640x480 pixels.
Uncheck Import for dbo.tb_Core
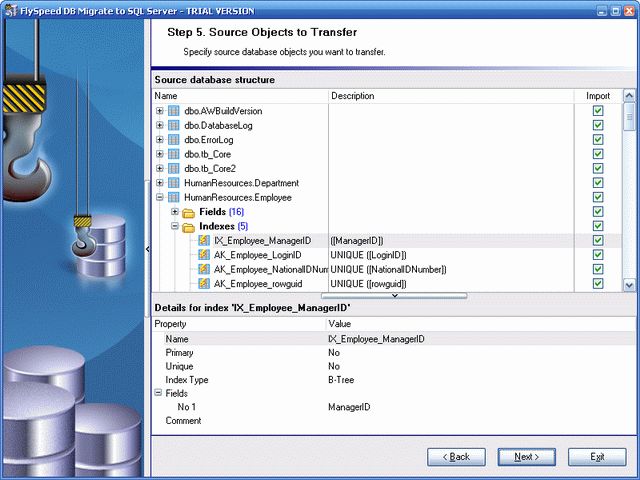(598, 154)
